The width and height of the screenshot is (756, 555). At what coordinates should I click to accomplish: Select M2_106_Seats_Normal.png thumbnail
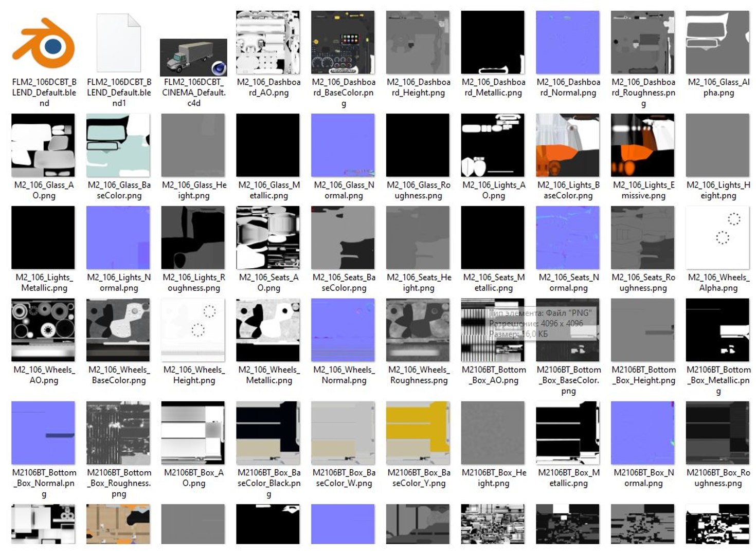coord(568,238)
